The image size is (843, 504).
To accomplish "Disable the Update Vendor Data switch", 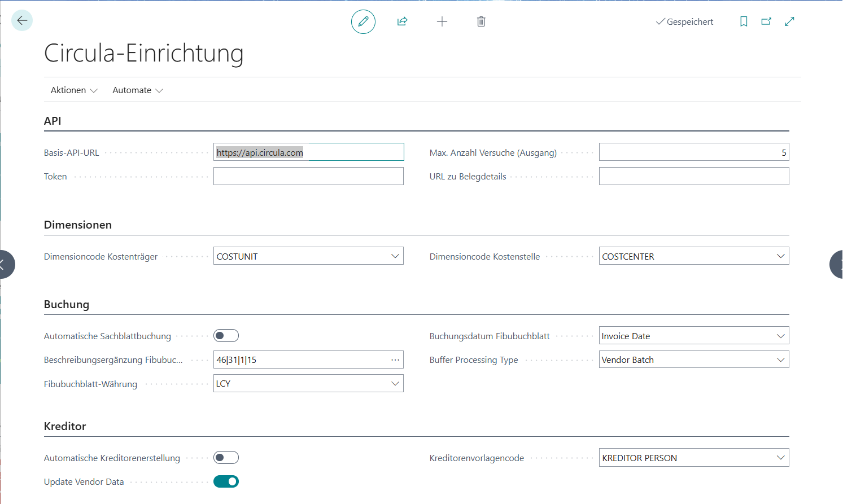I will coord(226,481).
